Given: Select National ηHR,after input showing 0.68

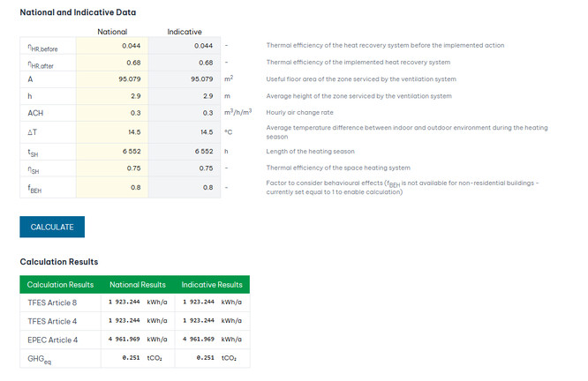Looking at the screenshot, I should point(112,63).
